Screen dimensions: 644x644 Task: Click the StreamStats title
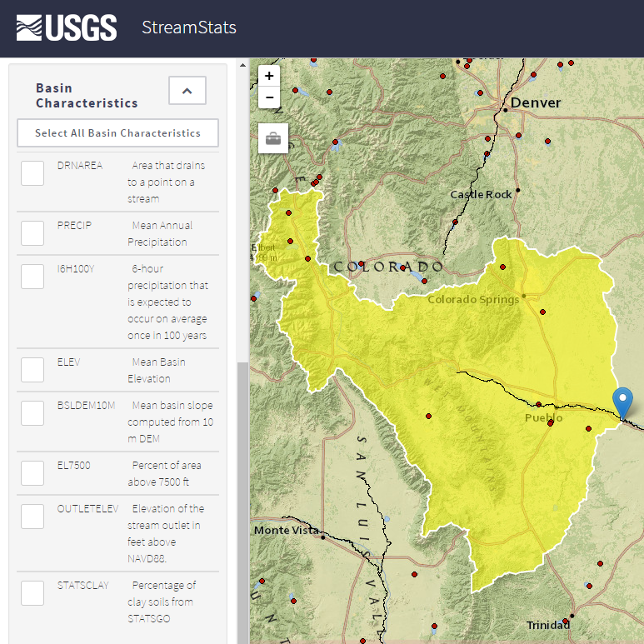[189, 27]
